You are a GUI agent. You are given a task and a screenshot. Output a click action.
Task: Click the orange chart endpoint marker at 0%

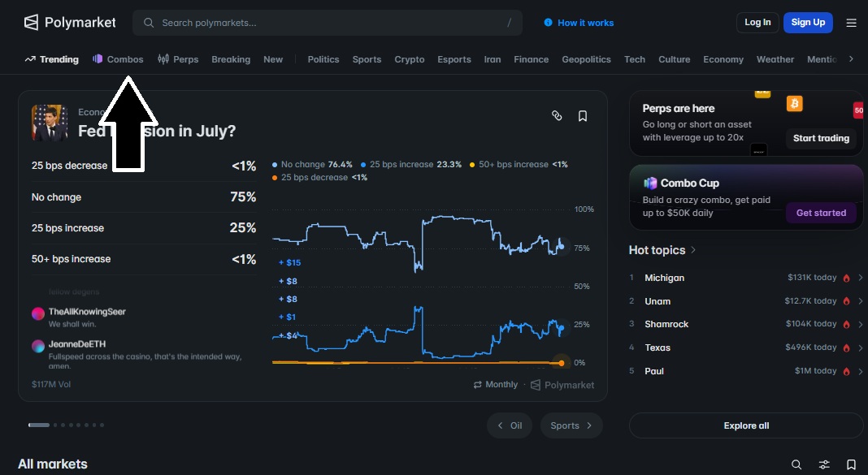[x=562, y=363]
